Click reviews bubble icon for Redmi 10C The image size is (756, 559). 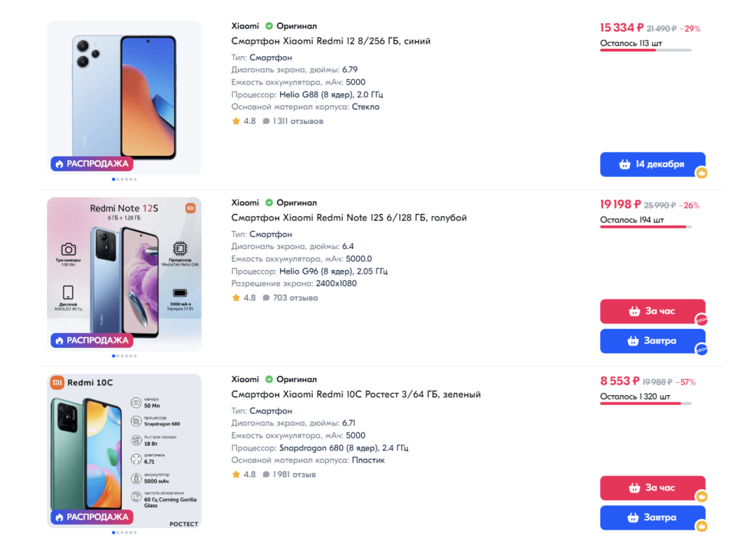pos(266,475)
